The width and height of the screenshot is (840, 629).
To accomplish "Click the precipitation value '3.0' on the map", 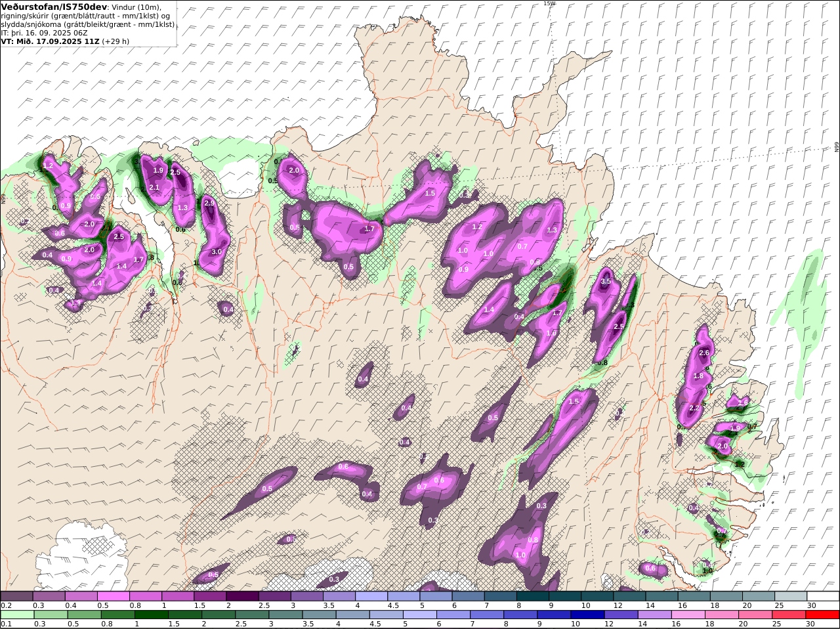I will 217,252.
